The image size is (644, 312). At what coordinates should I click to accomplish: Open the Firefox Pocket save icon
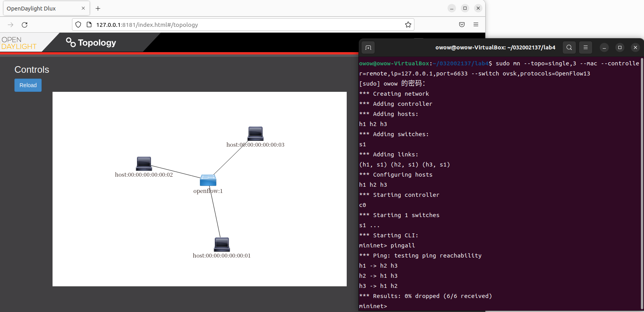[x=462, y=25]
